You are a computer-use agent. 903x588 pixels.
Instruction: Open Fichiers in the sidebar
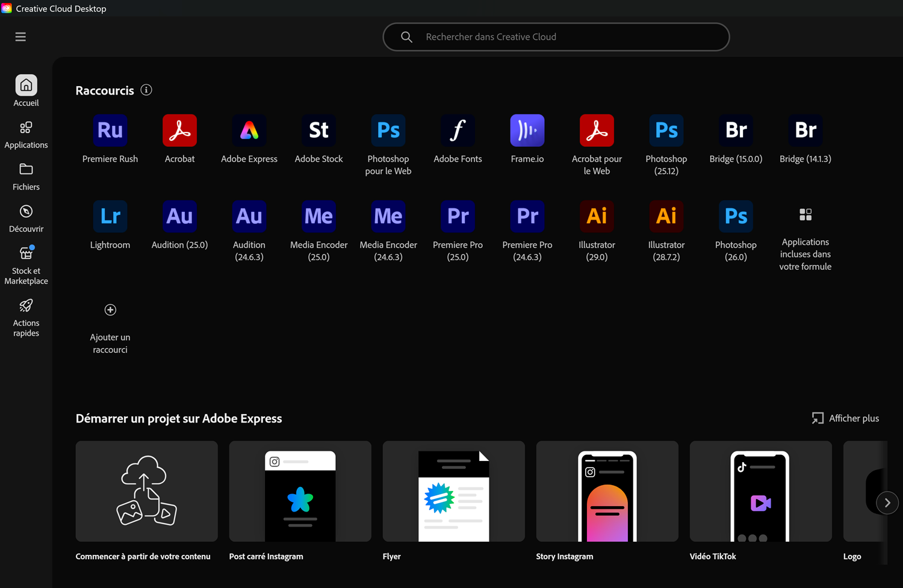tap(26, 177)
